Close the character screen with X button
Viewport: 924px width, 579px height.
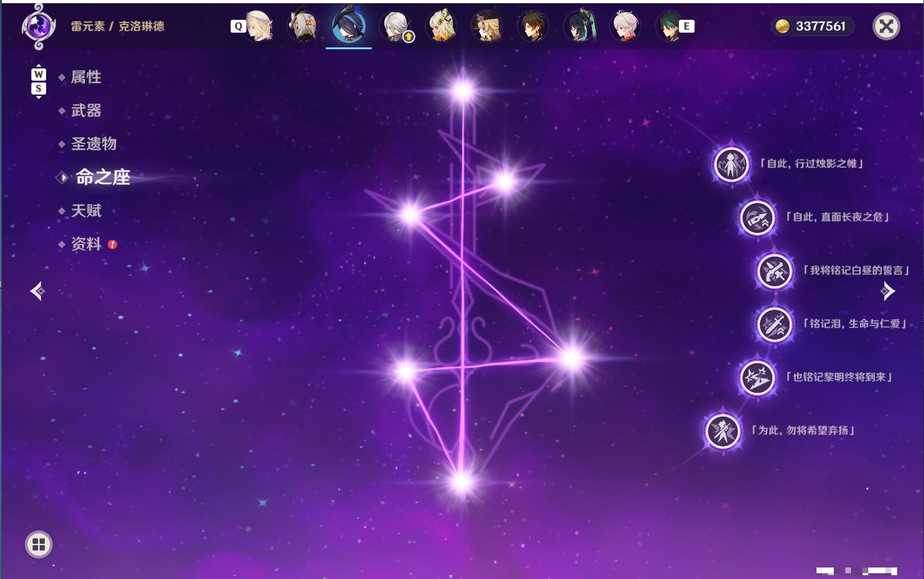(886, 26)
